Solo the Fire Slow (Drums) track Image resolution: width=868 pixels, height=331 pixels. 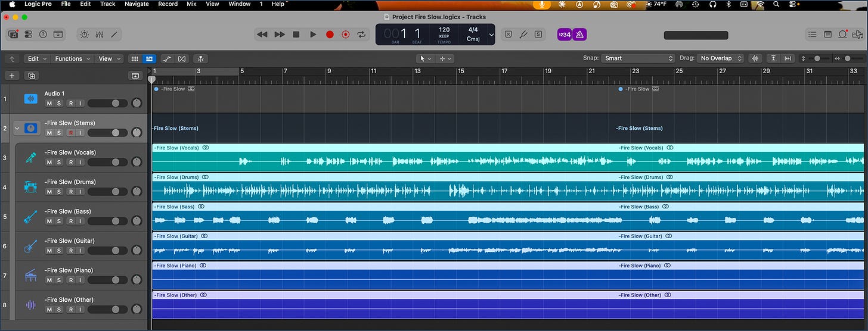[x=59, y=192]
